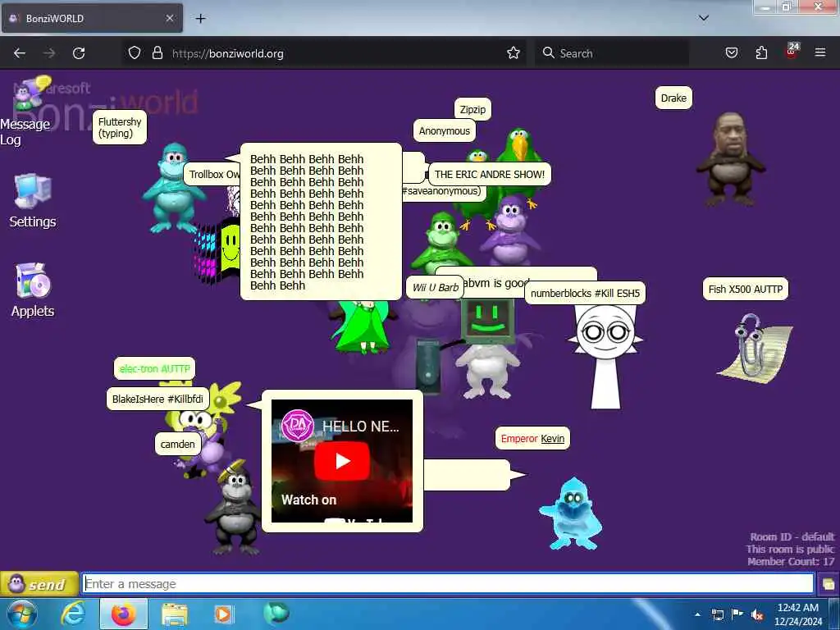This screenshot has width=840, height=630.
Task: Open the Extensions puzzle icon
Action: [761, 53]
